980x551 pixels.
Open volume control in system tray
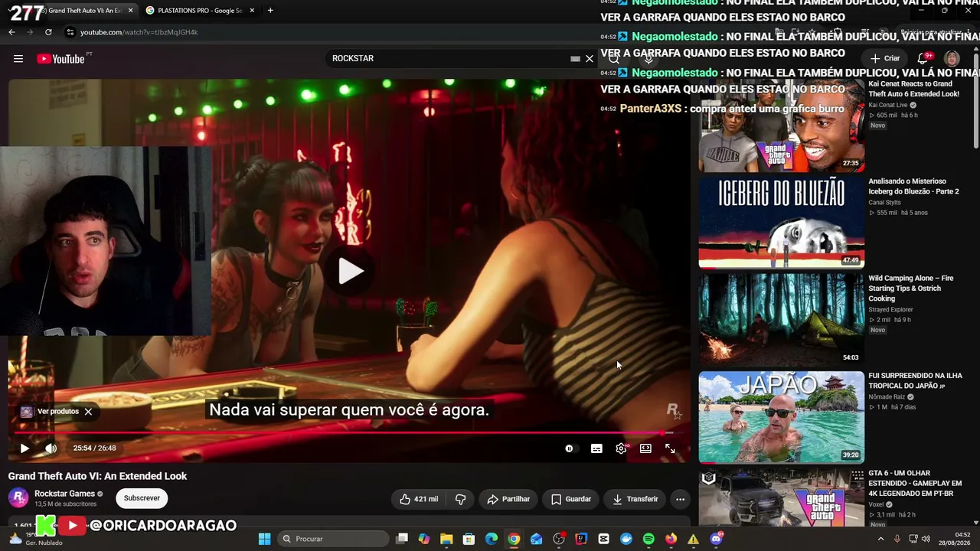click(x=925, y=539)
